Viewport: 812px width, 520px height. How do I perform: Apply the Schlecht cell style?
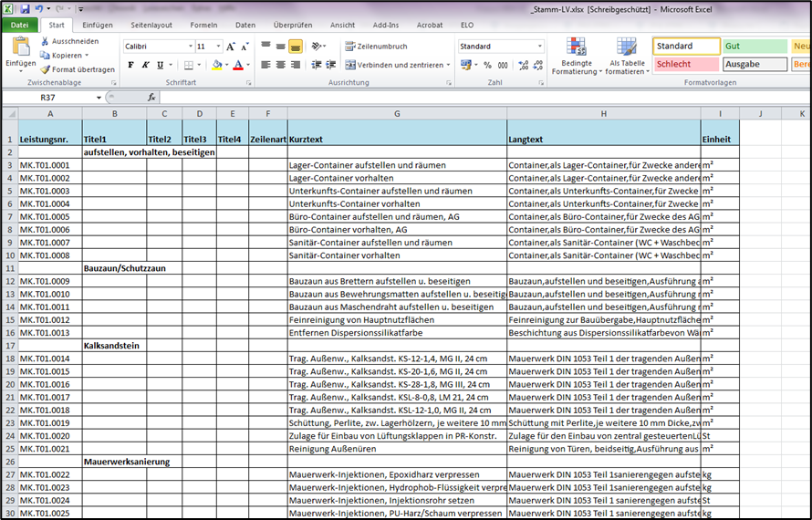point(684,64)
